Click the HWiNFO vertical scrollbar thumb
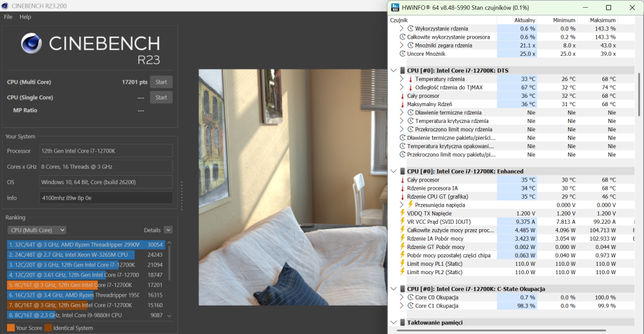Image resolution: width=644 pixels, height=334 pixels. [x=639, y=95]
